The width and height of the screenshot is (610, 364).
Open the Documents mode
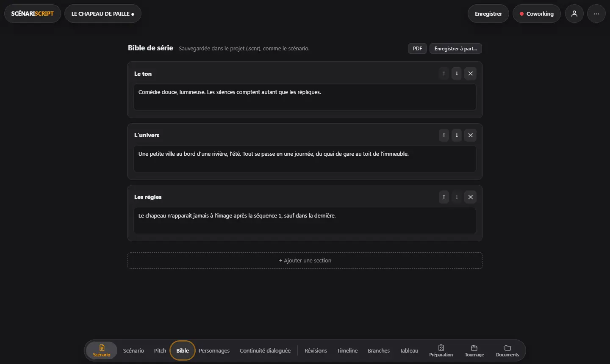tap(507, 350)
